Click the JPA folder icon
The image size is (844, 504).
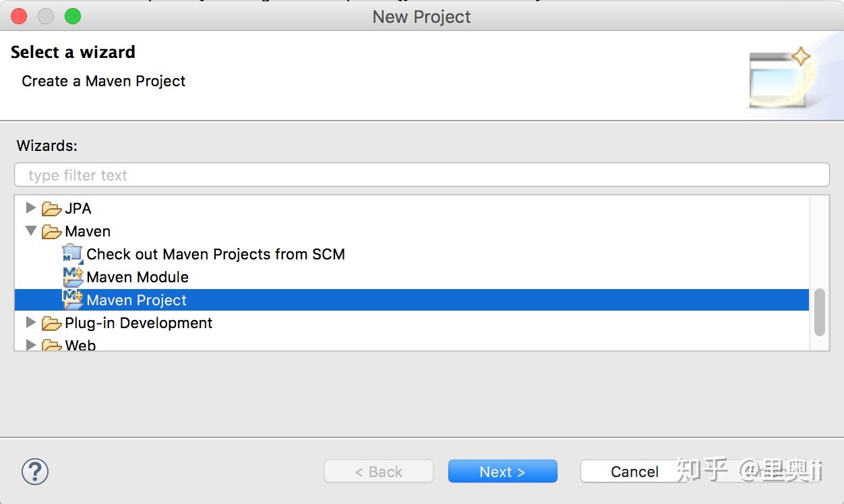[x=52, y=209]
